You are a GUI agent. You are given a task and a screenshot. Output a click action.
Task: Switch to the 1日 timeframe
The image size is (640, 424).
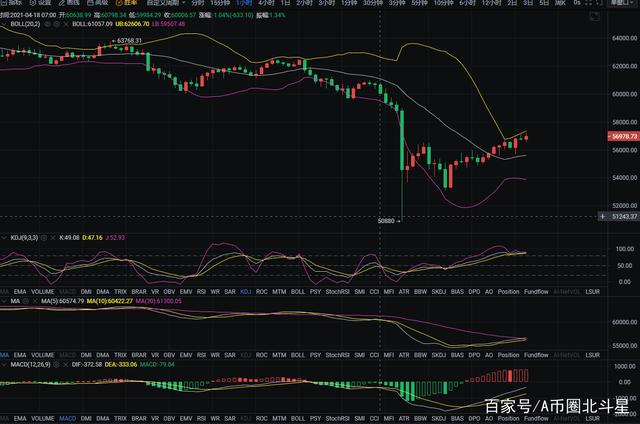[285, 2]
